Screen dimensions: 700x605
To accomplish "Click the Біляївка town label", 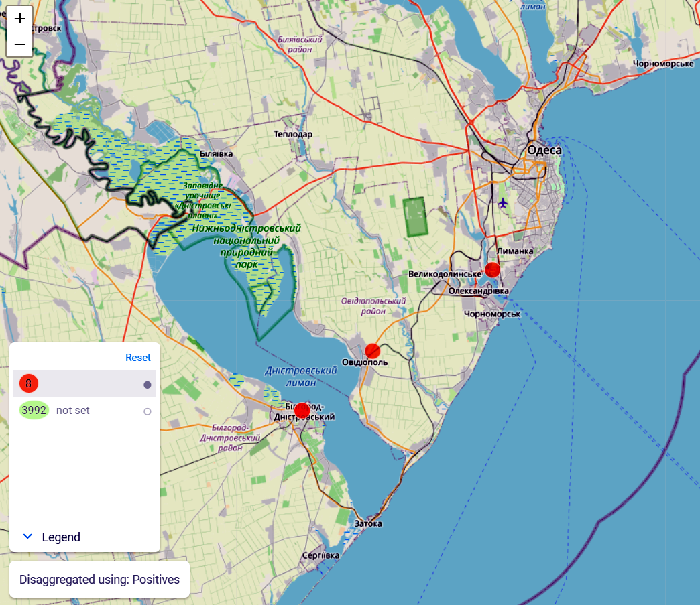I will pos(216,154).
